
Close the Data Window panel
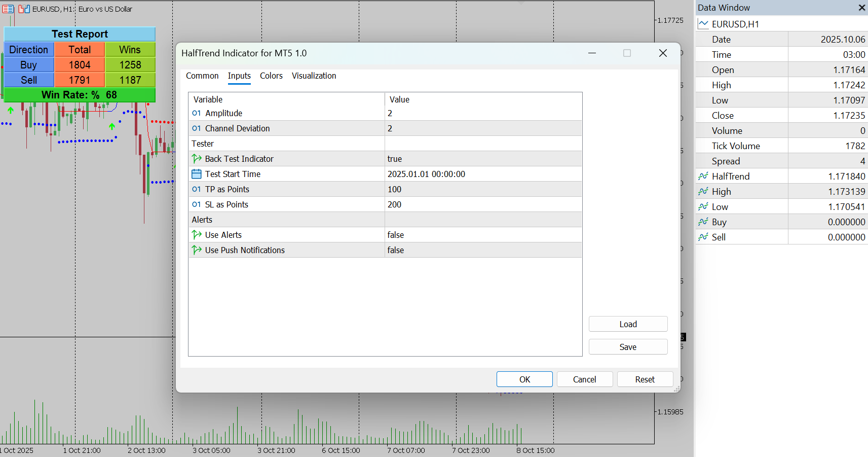(862, 8)
